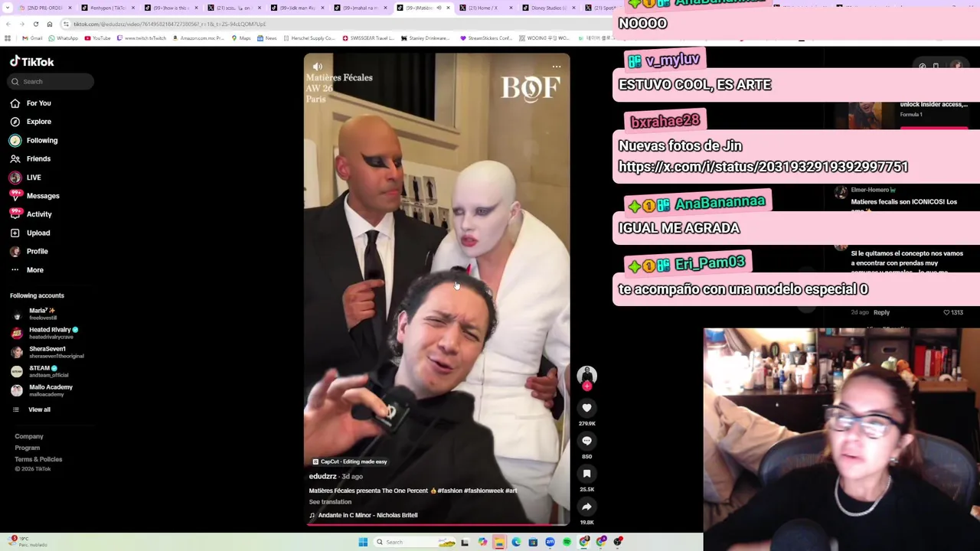The width and height of the screenshot is (980, 551).
Task: Open the Program footer link
Action: pos(27,448)
